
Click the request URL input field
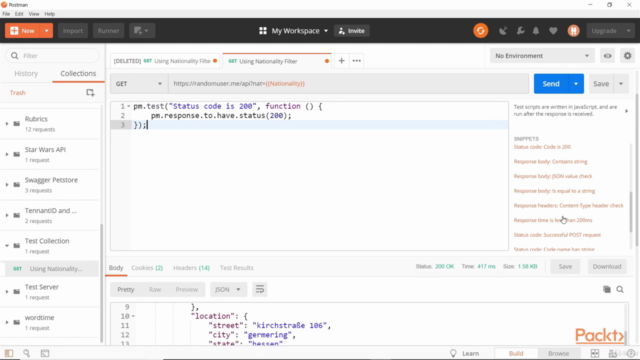349,84
